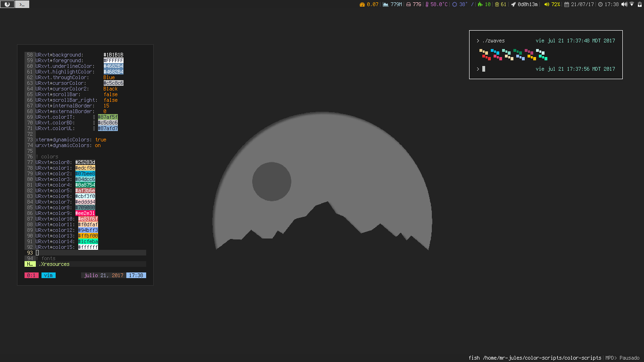Click the trash can icon

point(496,4)
